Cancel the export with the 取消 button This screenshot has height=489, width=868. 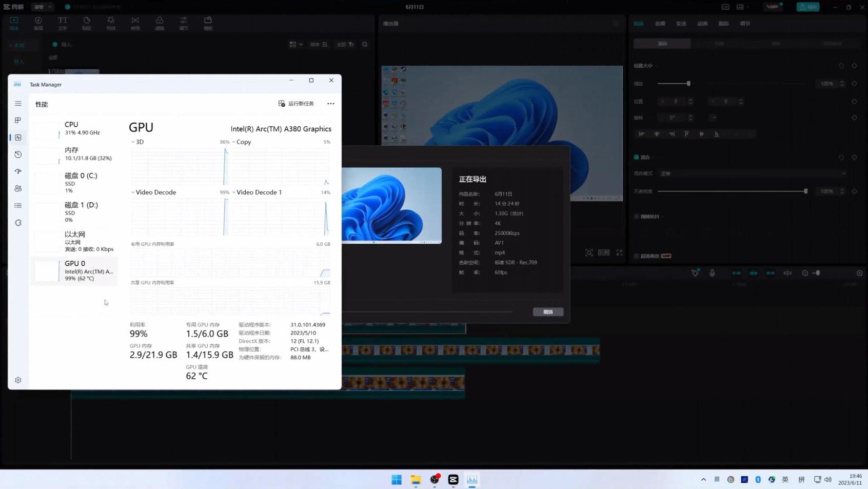tap(548, 312)
